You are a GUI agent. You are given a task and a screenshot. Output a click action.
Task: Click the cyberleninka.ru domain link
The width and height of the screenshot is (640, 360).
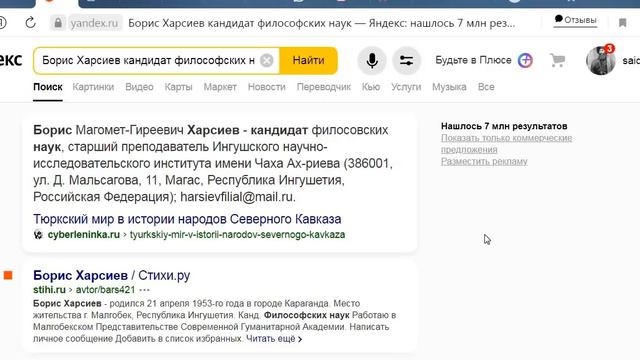pyautogui.click(x=84, y=235)
